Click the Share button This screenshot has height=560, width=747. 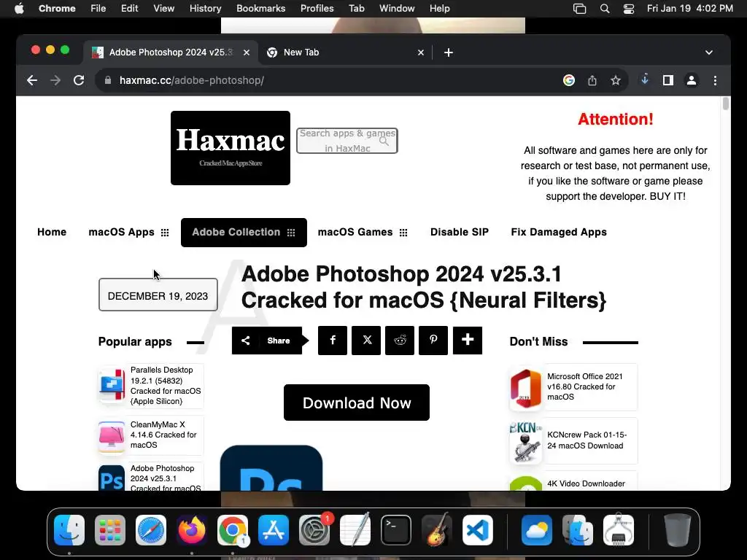[x=270, y=341]
